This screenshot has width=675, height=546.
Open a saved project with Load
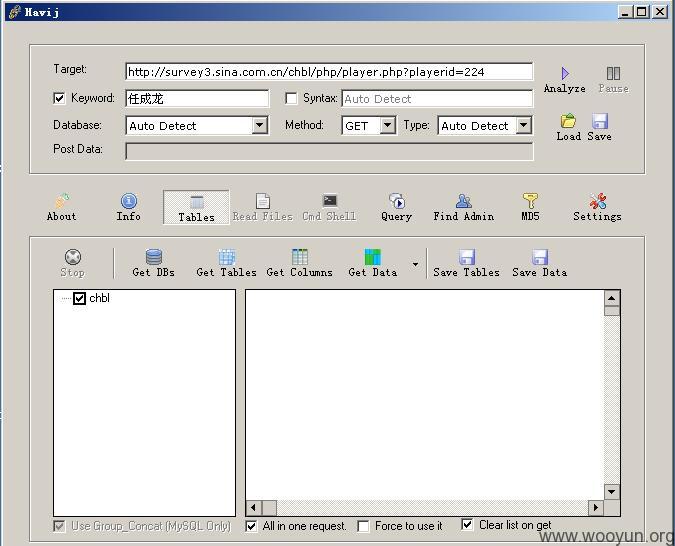[568, 127]
